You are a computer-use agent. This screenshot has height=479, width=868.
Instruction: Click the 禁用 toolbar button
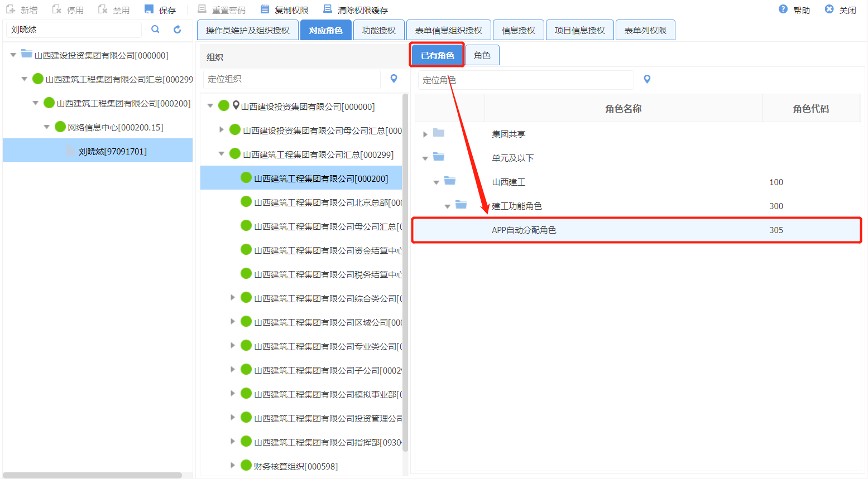click(x=113, y=10)
